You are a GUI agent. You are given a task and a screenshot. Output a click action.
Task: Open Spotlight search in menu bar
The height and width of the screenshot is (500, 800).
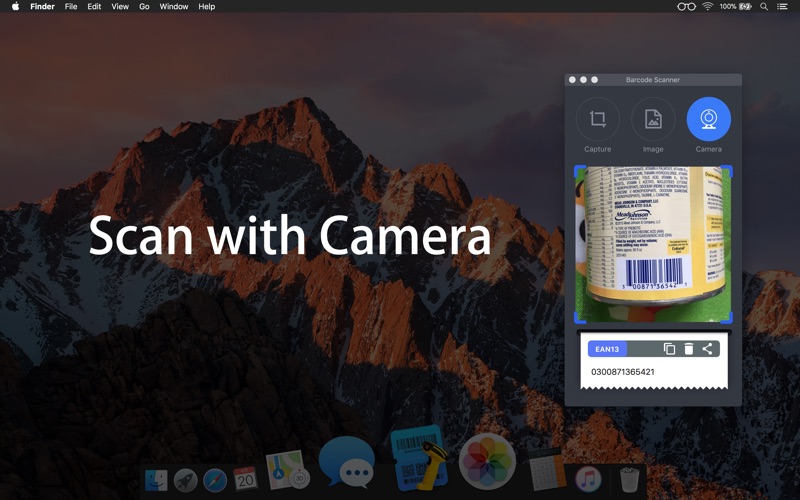click(x=764, y=7)
